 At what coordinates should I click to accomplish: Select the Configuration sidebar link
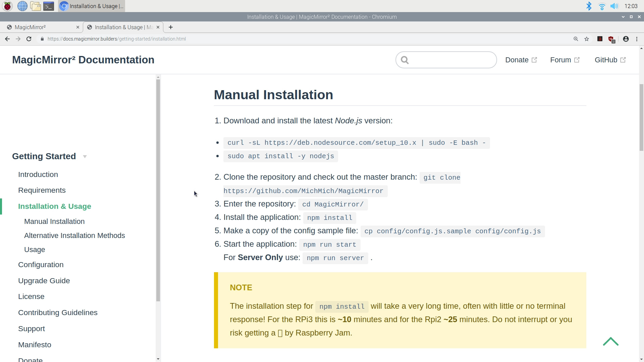[x=41, y=264]
